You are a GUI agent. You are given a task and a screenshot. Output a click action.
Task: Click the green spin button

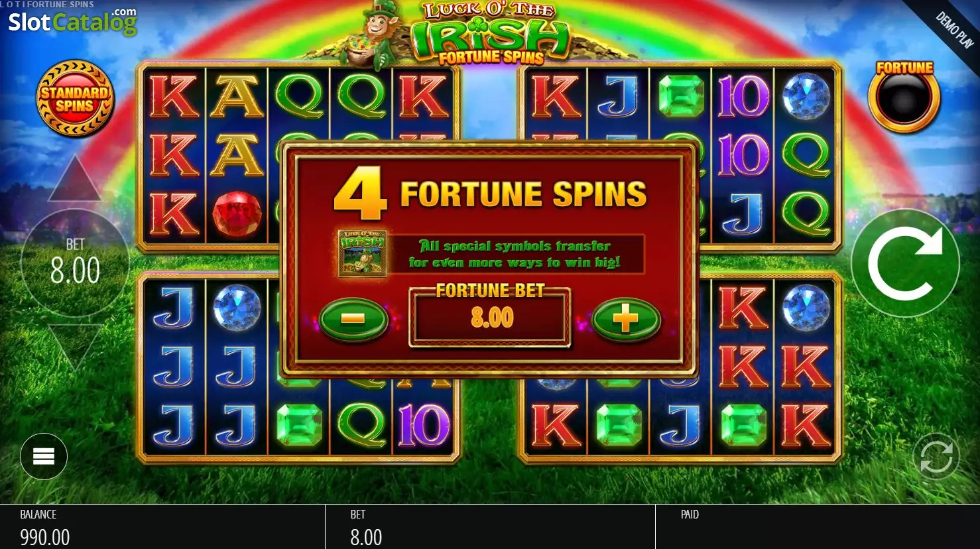[905, 263]
